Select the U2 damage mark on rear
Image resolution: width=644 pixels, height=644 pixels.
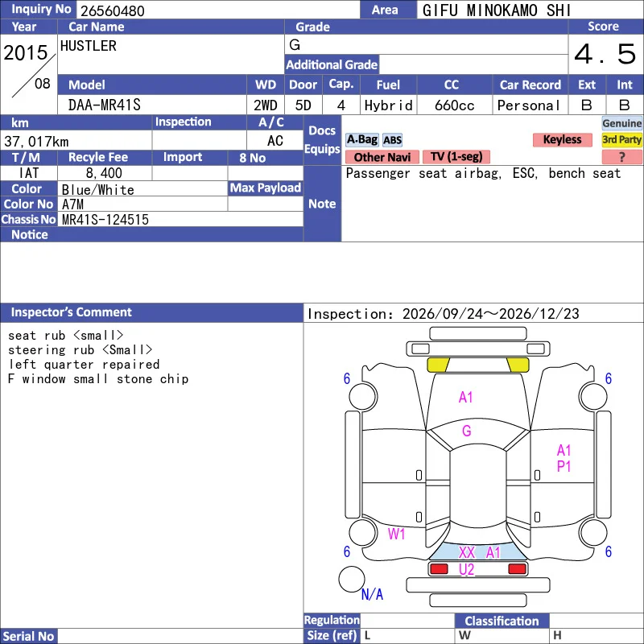pyautogui.click(x=467, y=569)
